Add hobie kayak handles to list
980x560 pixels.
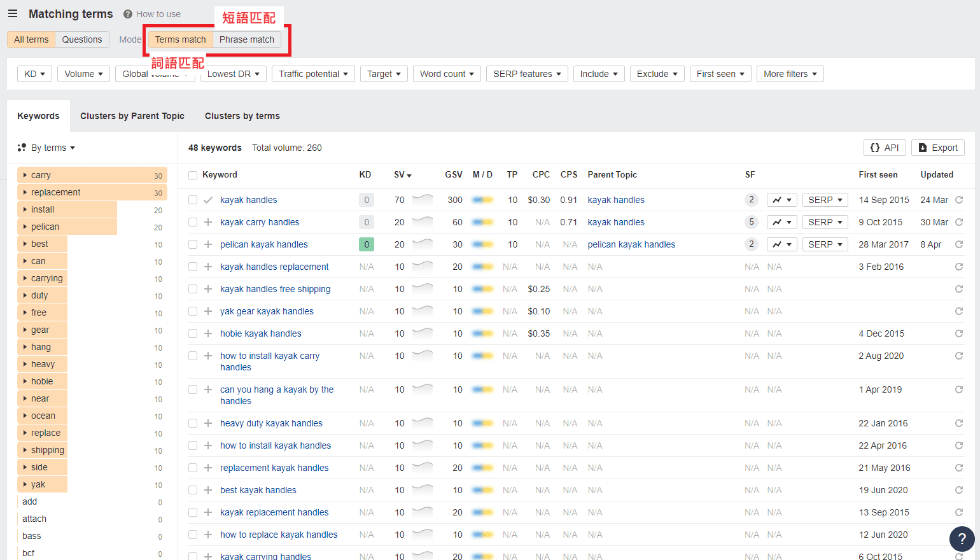pos(208,333)
